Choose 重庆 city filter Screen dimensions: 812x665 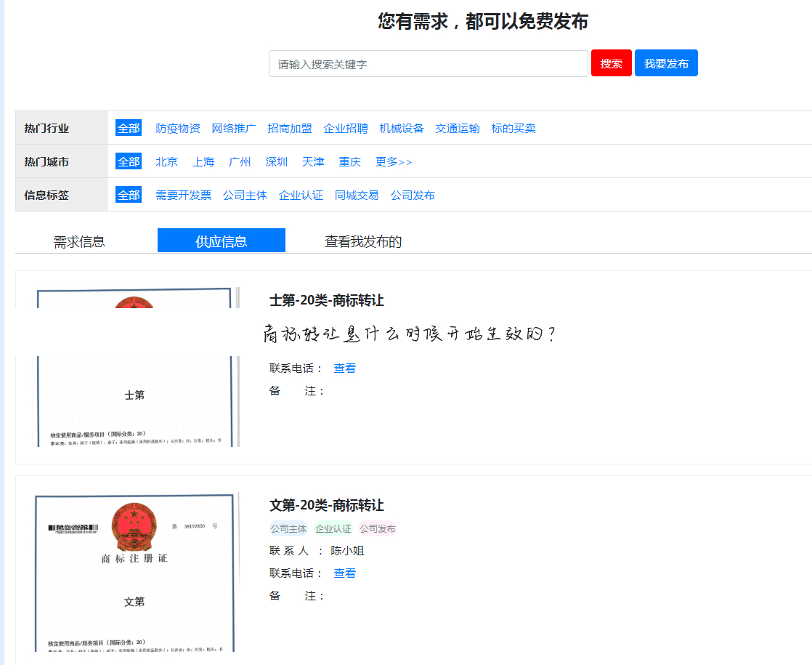[x=349, y=162]
